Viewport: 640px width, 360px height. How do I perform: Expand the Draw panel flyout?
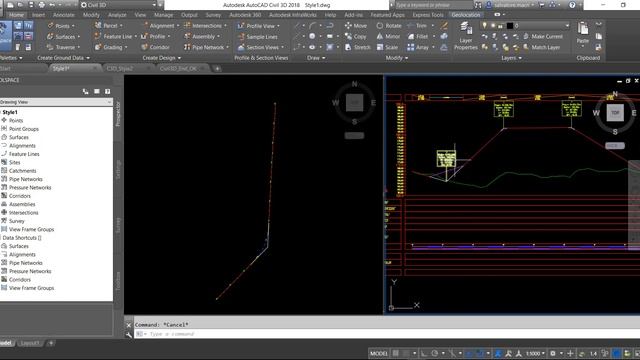(x=316, y=58)
